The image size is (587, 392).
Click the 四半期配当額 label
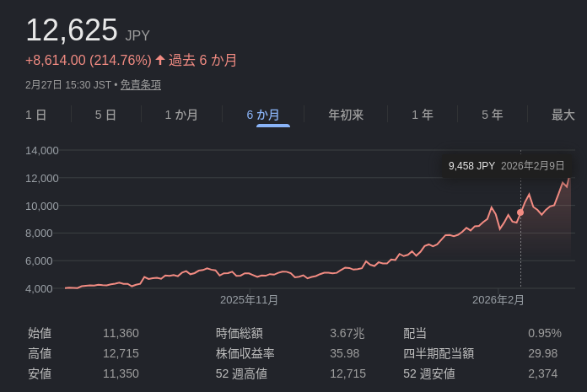pos(439,353)
